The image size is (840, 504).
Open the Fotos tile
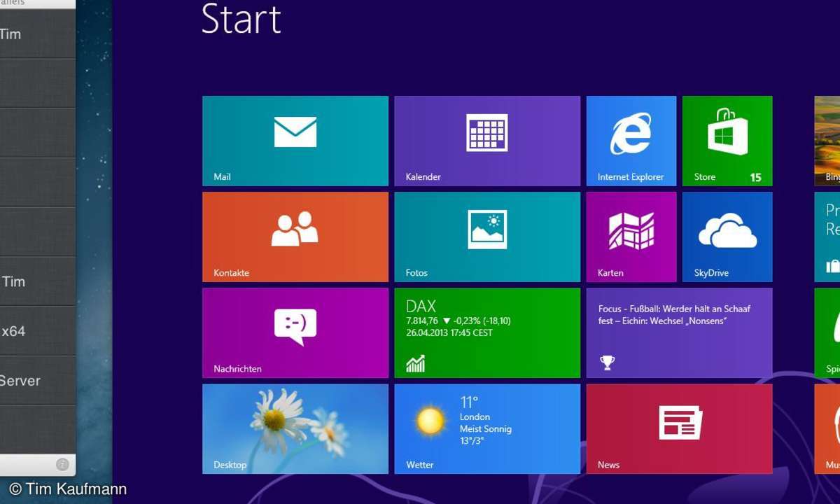pyautogui.click(x=487, y=237)
